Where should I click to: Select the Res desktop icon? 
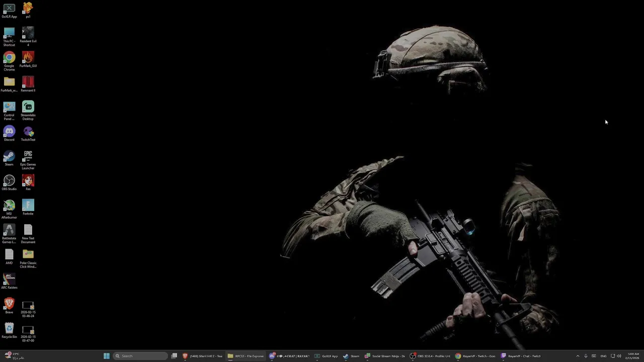pyautogui.click(x=28, y=183)
